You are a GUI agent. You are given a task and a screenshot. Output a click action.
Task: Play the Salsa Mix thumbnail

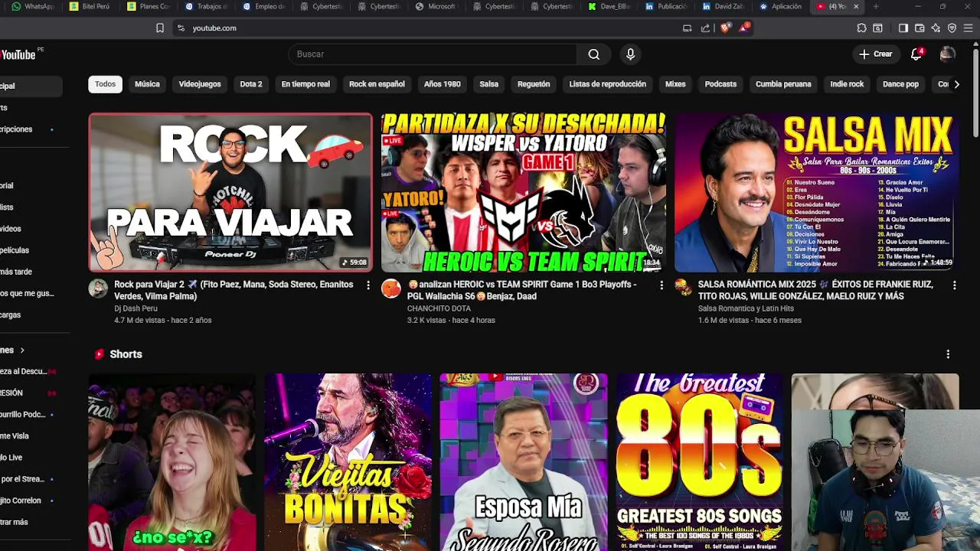pyautogui.click(x=816, y=192)
